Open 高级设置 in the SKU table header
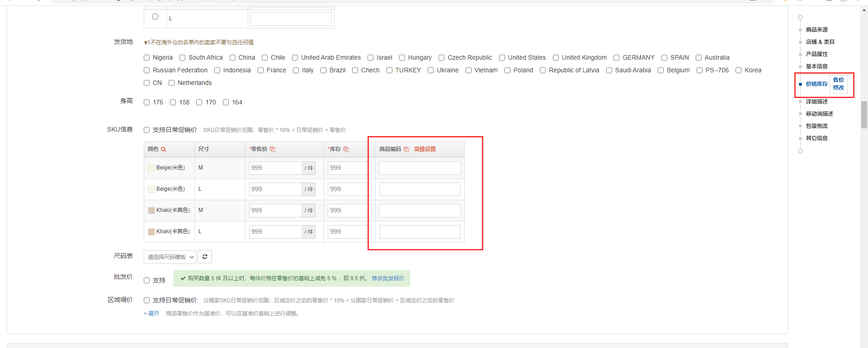The width and height of the screenshot is (868, 348). (425, 149)
